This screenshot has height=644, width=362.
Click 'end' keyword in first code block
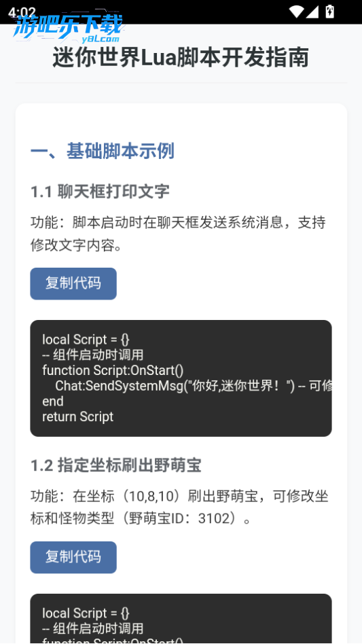point(53,401)
